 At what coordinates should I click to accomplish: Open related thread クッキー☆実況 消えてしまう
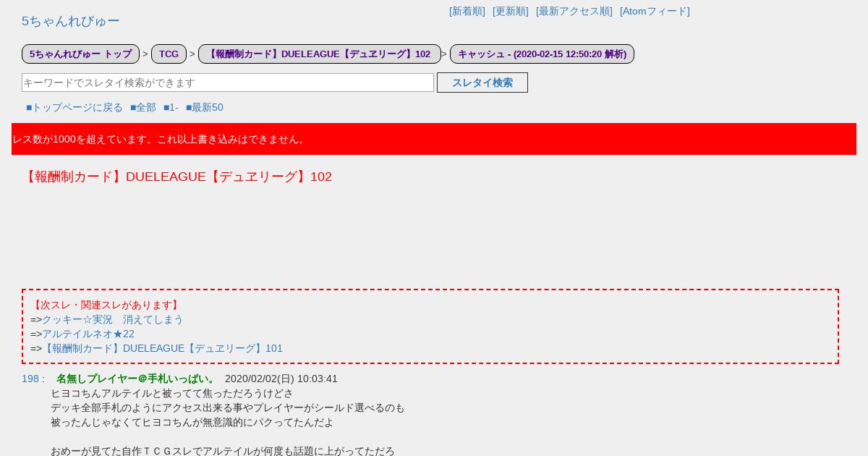click(x=113, y=319)
